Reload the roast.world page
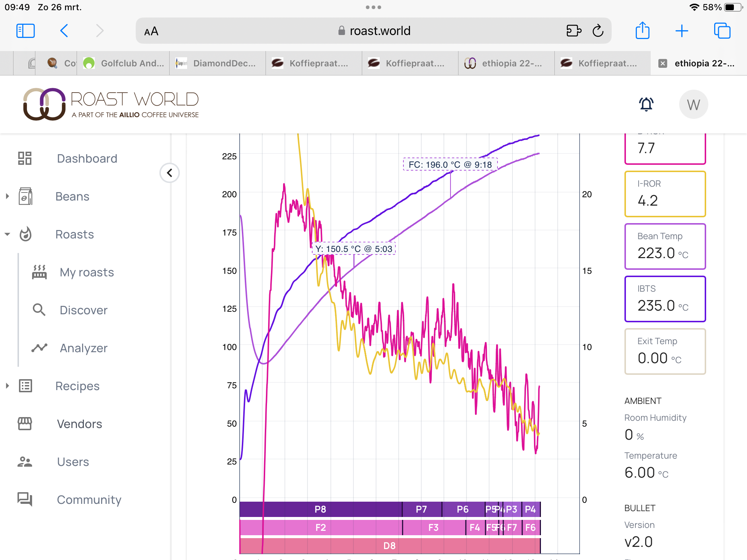 (598, 31)
